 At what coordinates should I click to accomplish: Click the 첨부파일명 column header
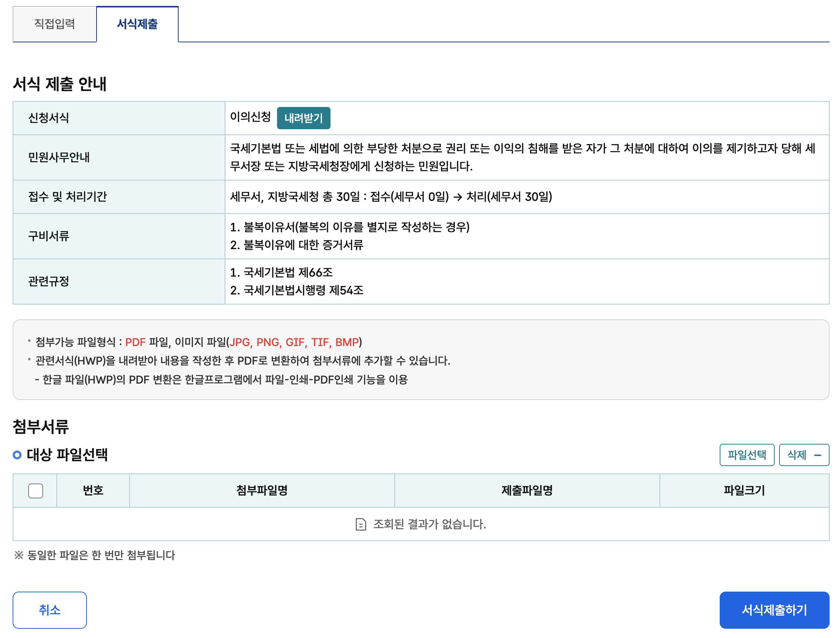[x=262, y=490]
